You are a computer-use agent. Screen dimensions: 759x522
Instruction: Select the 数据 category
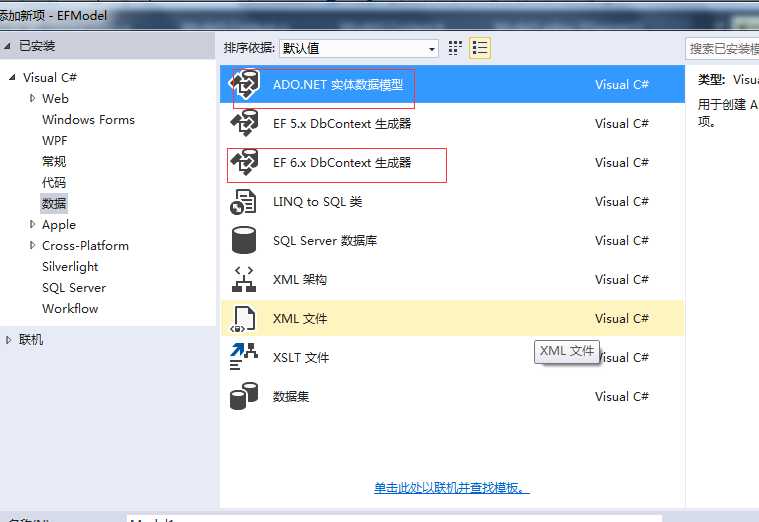(54, 203)
